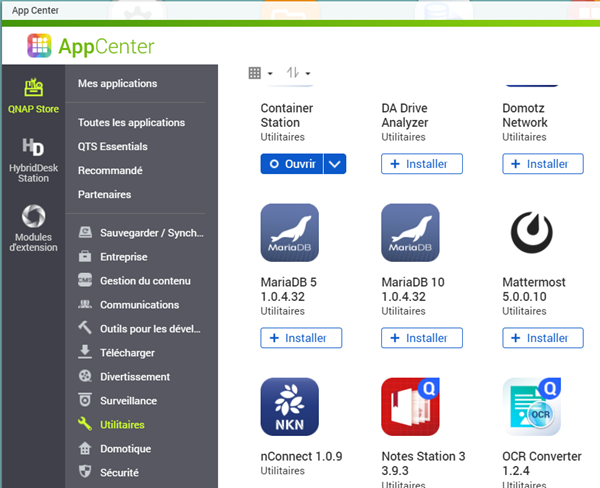Click the Notes Station 3 app icon
Viewport: 600px width, 488px height.
pyautogui.click(x=410, y=407)
